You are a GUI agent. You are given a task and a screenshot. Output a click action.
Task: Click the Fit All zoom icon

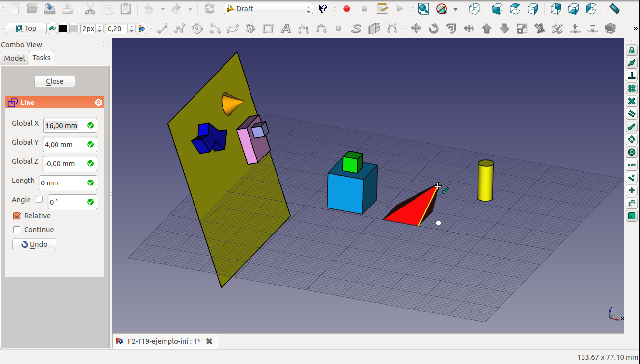coord(423,9)
